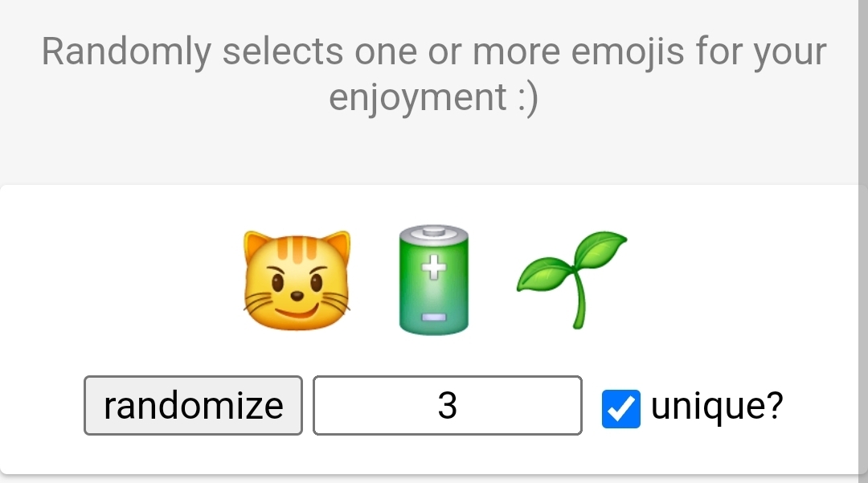This screenshot has height=483, width=868.
Task: Uncheck the unique checkbox
Action: [x=621, y=407]
